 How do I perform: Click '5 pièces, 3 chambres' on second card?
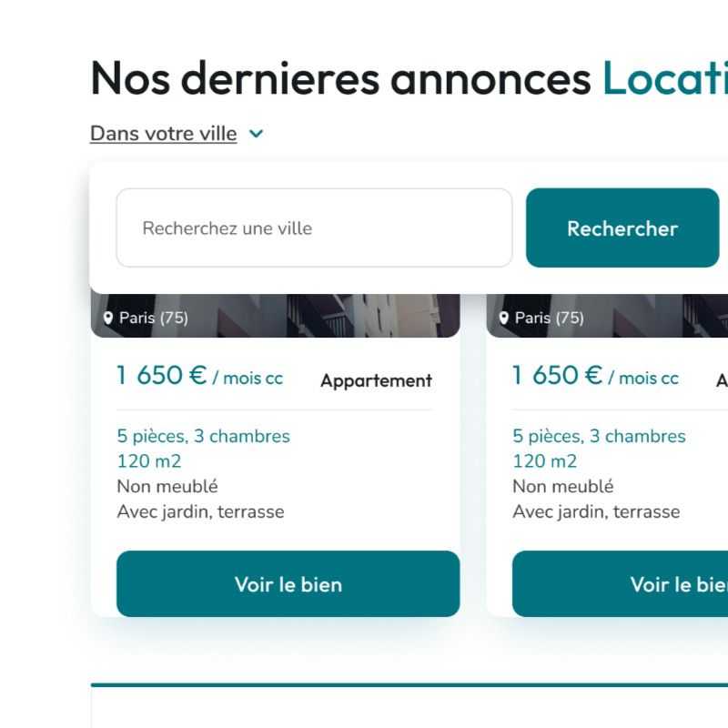pos(599,436)
